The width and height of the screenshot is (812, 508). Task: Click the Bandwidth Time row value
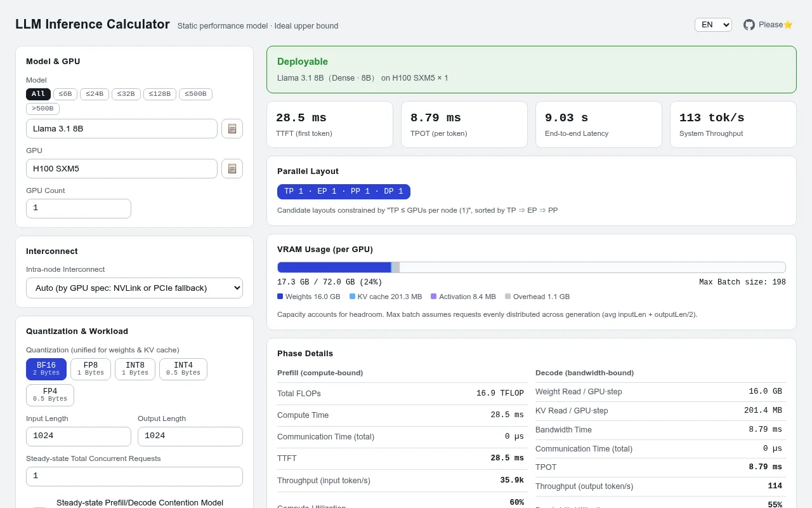(766, 430)
